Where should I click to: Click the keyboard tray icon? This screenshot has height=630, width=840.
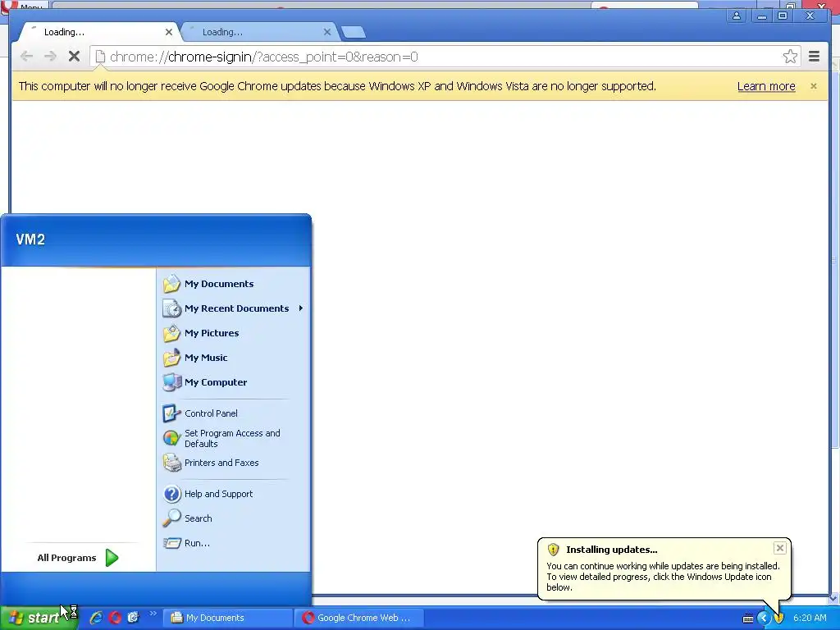(x=748, y=619)
